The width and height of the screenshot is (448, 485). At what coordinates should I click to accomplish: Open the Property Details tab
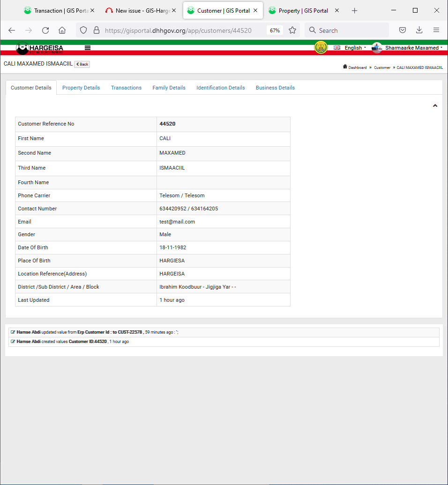pyautogui.click(x=81, y=88)
